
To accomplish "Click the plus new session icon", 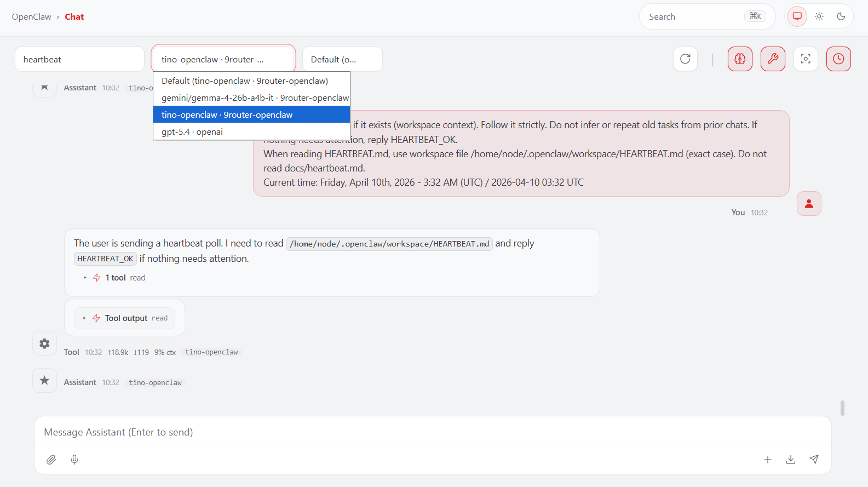I will [768, 460].
